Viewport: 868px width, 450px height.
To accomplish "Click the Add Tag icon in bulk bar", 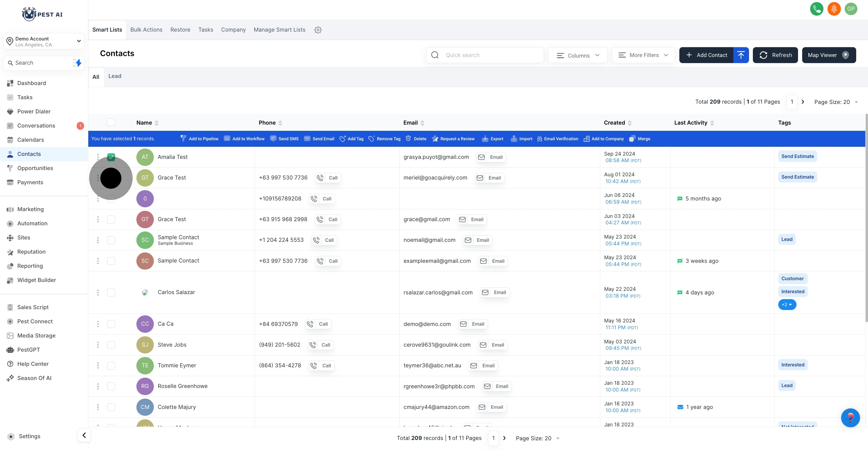I will click(342, 138).
